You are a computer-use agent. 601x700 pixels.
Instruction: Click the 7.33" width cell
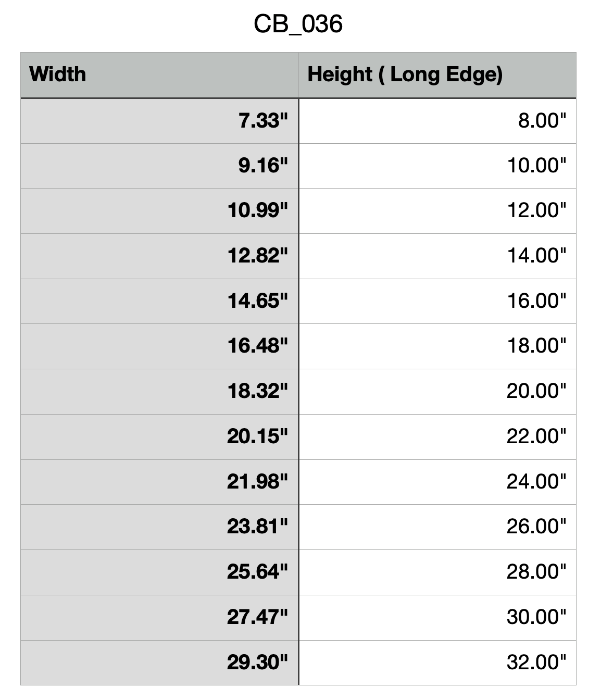(263, 121)
